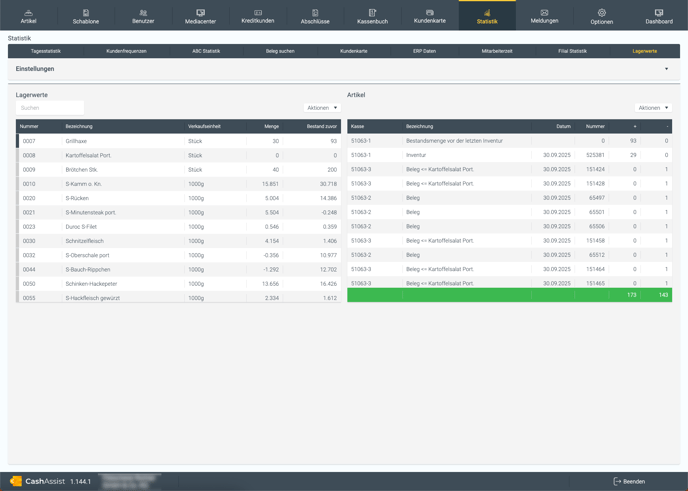688x491 pixels.
Task: Open Benutzer user management icon
Action: [143, 13]
